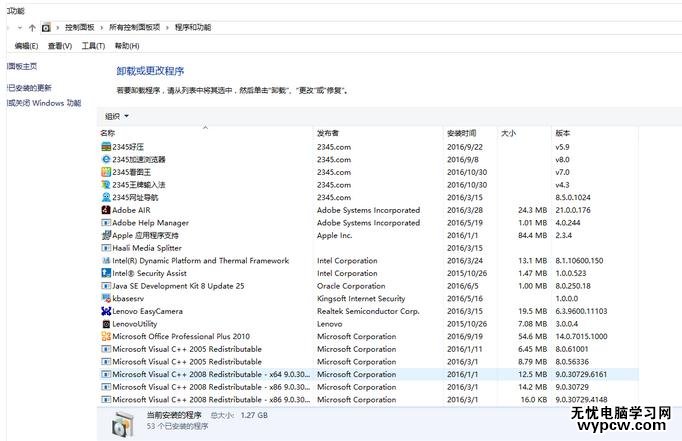Click size value 84.4 MB
This screenshot has height=441, width=682.
click(532, 235)
